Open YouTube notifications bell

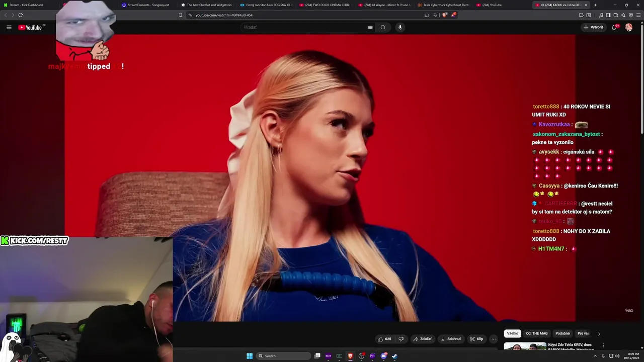pyautogui.click(x=614, y=27)
